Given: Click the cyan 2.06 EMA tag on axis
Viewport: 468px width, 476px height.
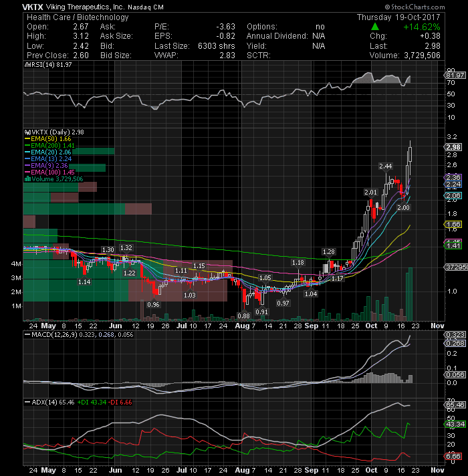Looking at the screenshot, I should click(x=453, y=196).
